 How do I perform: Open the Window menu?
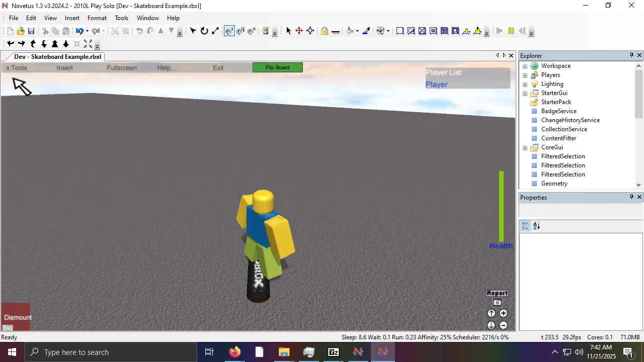click(148, 18)
